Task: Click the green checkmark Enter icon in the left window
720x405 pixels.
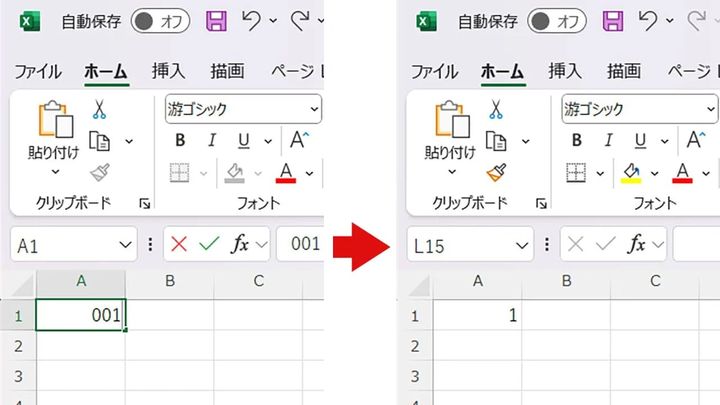Action: point(209,244)
